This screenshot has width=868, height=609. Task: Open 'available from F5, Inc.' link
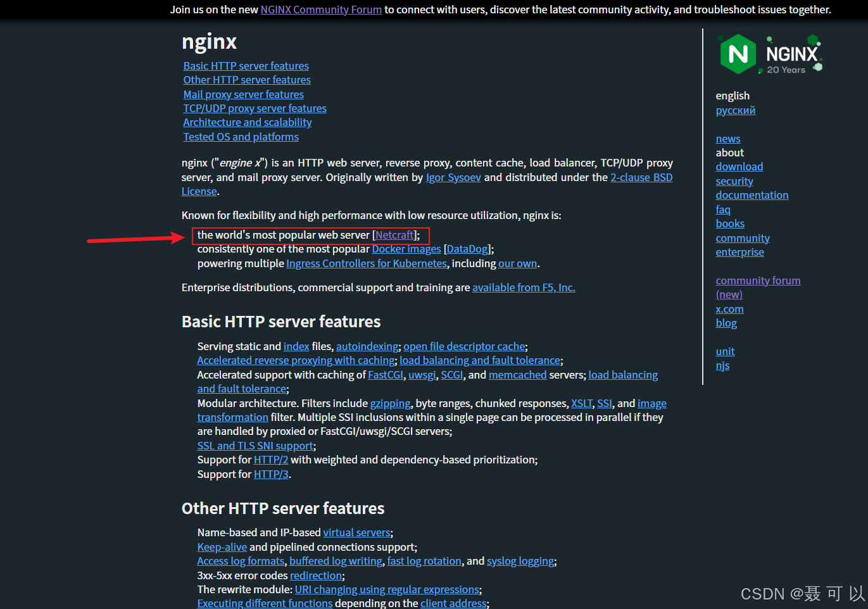[x=524, y=287]
